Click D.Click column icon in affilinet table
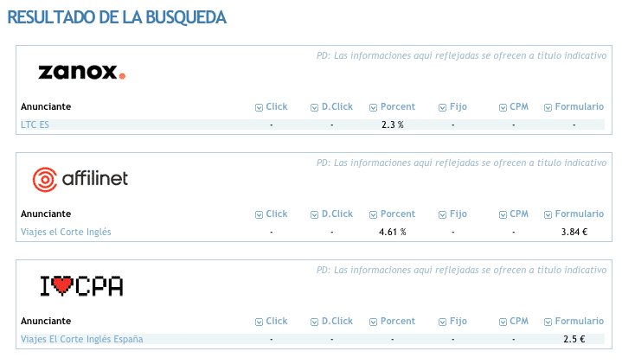Viewport: 622px width, 364px height. pos(314,214)
